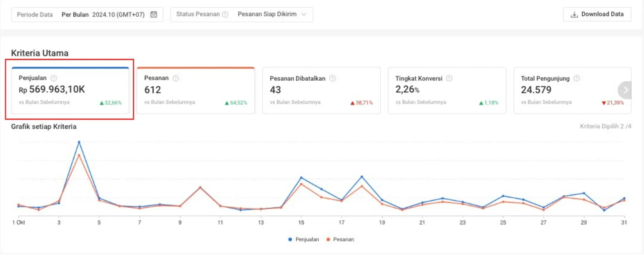Toggle Penjualan series in chart legend
This screenshot has width=644, height=256.
(x=304, y=239)
